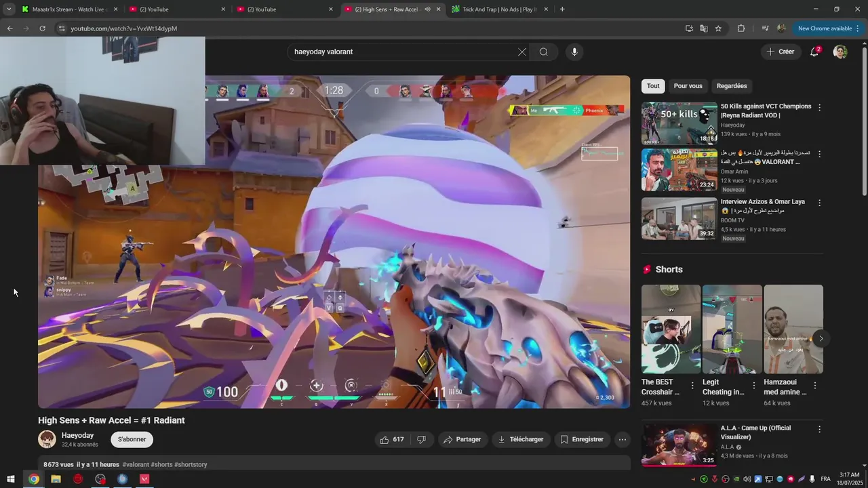Go back using the browser back arrow

pyautogui.click(x=9, y=28)
